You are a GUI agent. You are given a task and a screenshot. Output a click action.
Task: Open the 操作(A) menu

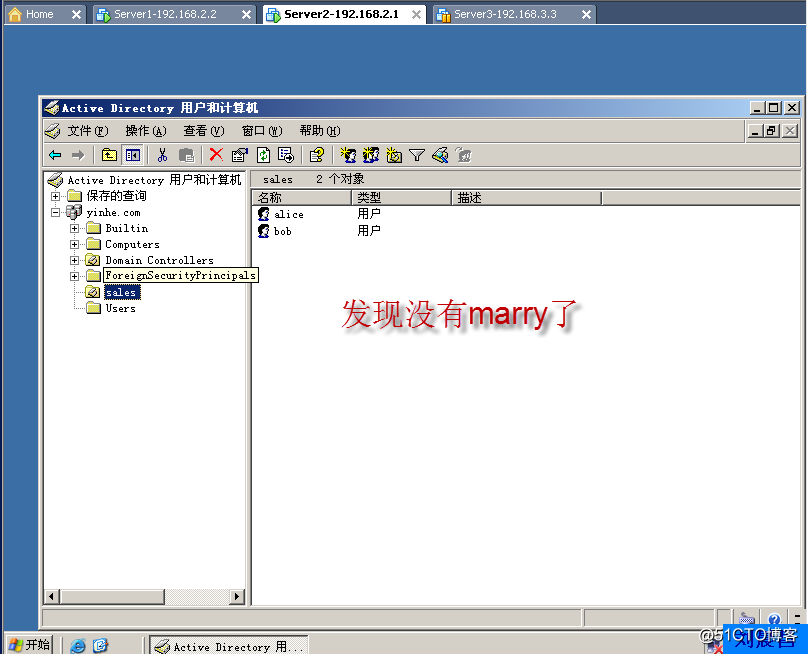click(x=146, y=131)
